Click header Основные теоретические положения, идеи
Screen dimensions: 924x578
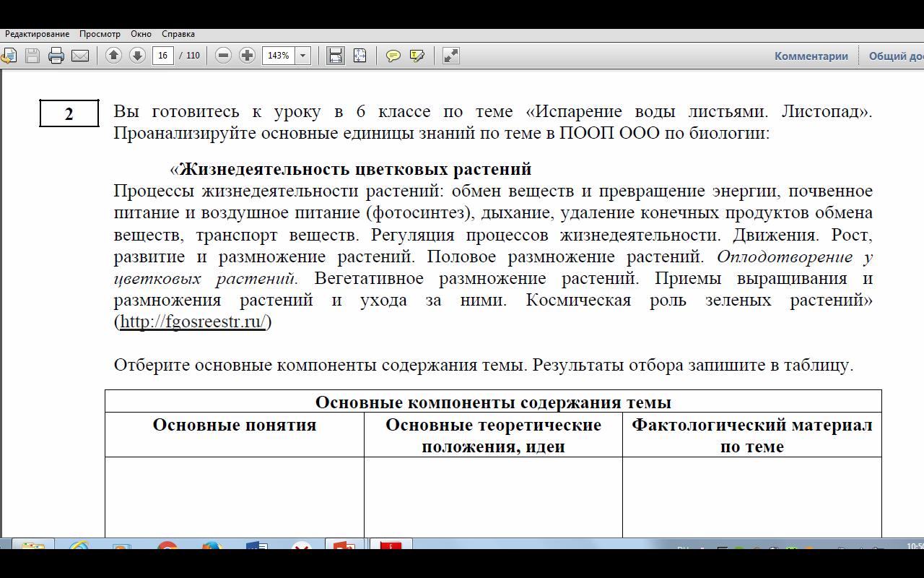point(493,436)
